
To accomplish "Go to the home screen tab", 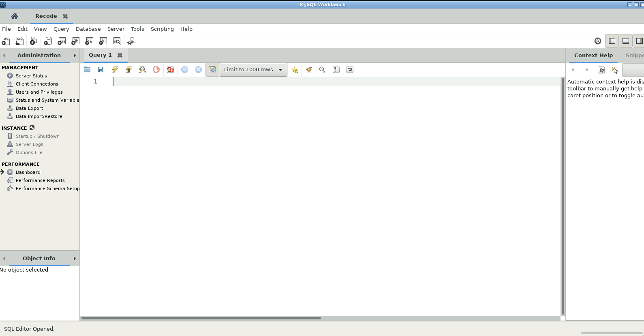I will pyautogui.click(x=15, y=16).
